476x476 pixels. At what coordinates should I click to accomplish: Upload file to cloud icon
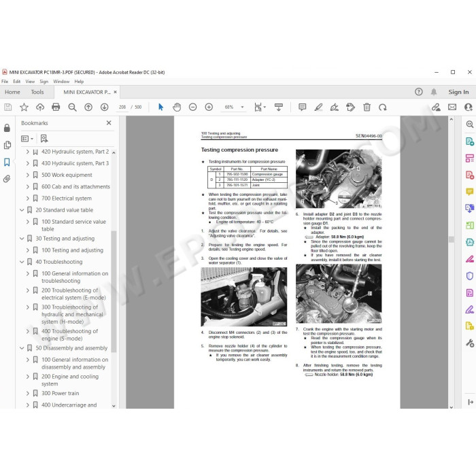(40, 107)
